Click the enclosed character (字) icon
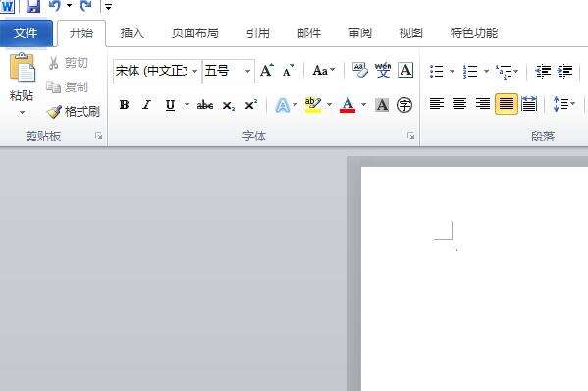This screenshot has width=588, height=391. [x=404, y=105]
